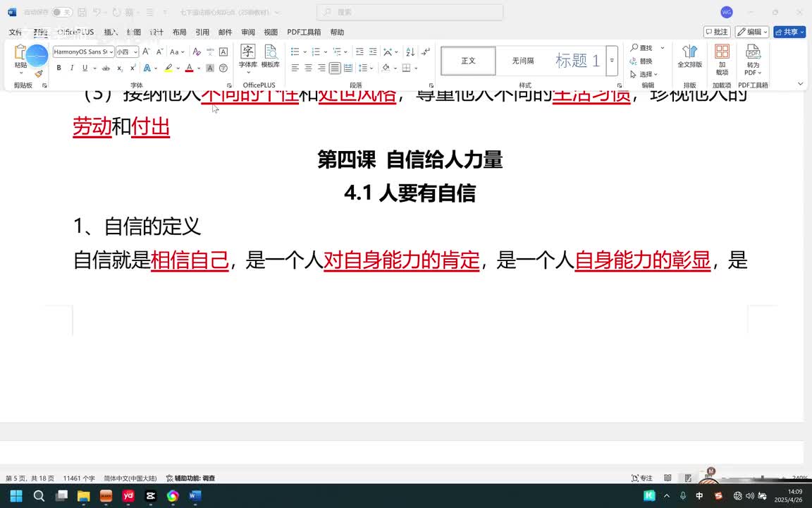Center align the paragraph

(x=308, y=68)
